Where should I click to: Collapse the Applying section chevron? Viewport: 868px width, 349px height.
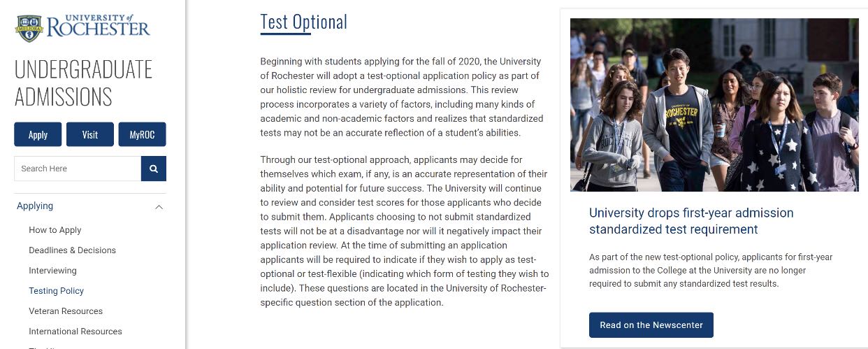[159, 207]
